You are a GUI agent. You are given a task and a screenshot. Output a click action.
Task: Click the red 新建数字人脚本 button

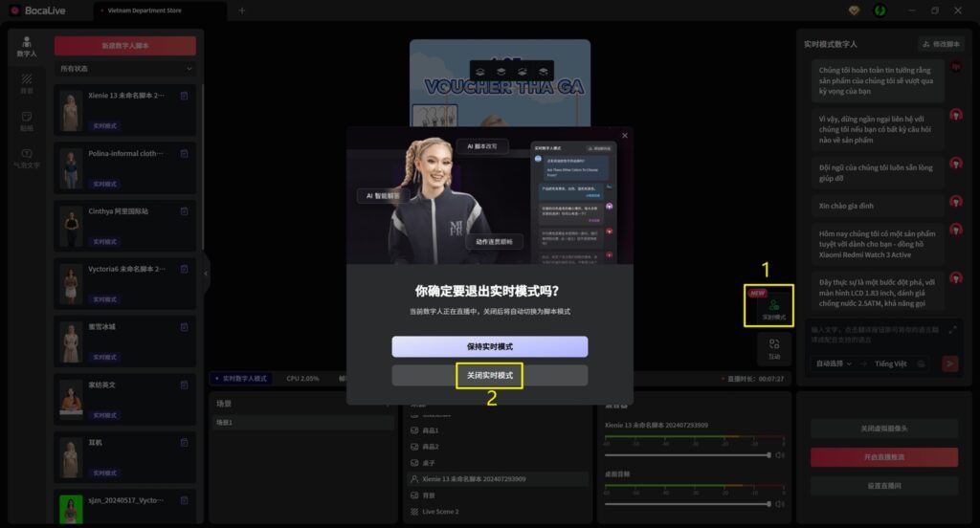coord(125,46)
